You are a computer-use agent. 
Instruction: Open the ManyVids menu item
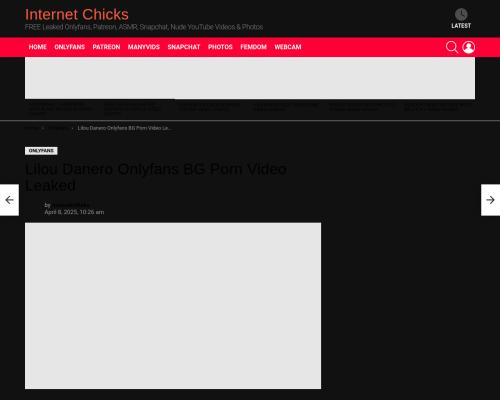pos(144,47)
